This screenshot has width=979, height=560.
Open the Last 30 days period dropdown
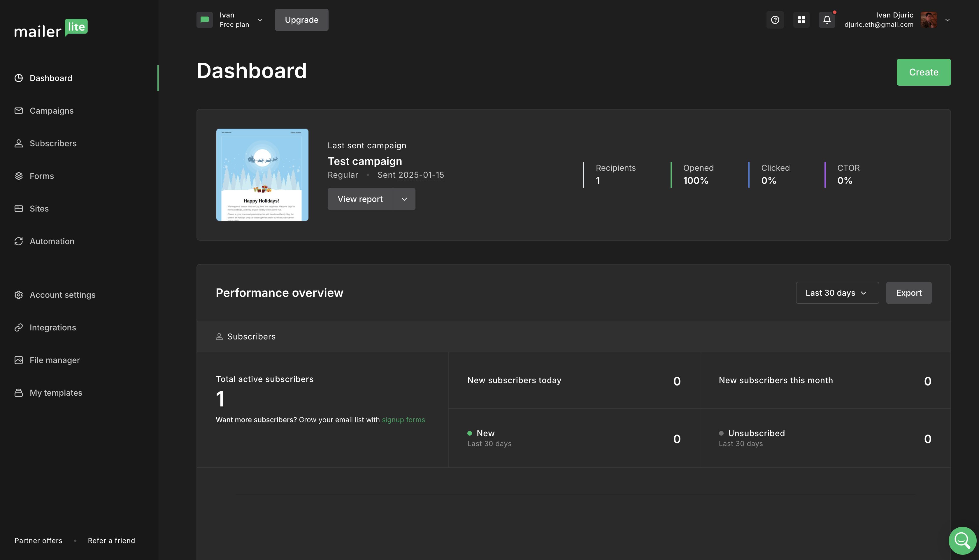[837, 293]
